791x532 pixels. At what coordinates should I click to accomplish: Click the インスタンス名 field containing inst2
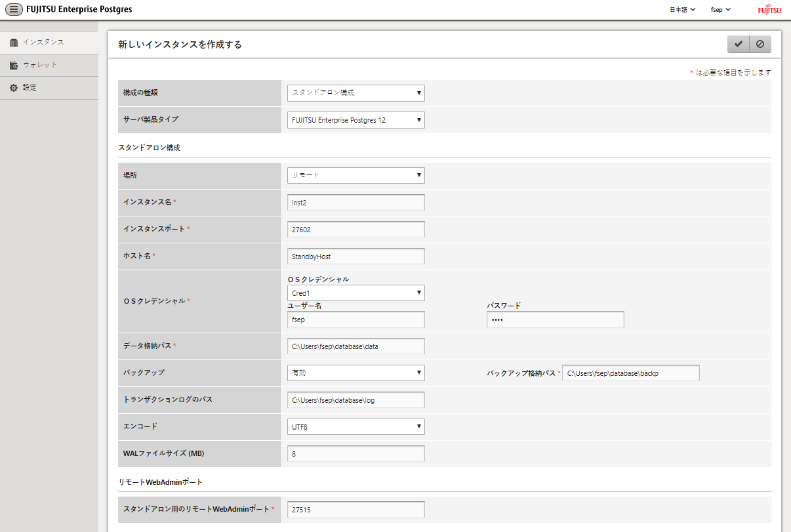[356, 202]
